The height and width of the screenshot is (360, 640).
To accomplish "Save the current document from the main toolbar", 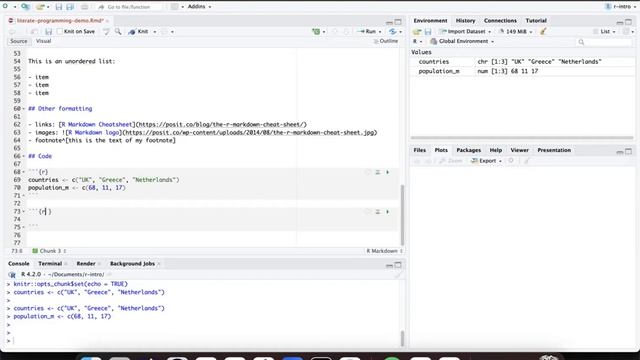I will pyautogui.click(x=59, y=7).
